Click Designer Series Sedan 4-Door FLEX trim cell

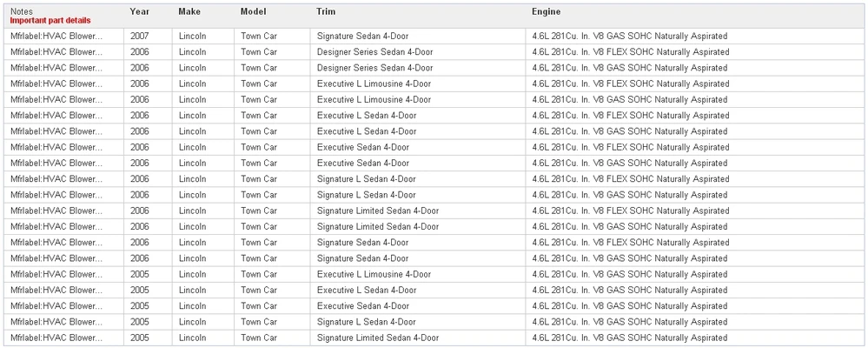tap(374, 52)
